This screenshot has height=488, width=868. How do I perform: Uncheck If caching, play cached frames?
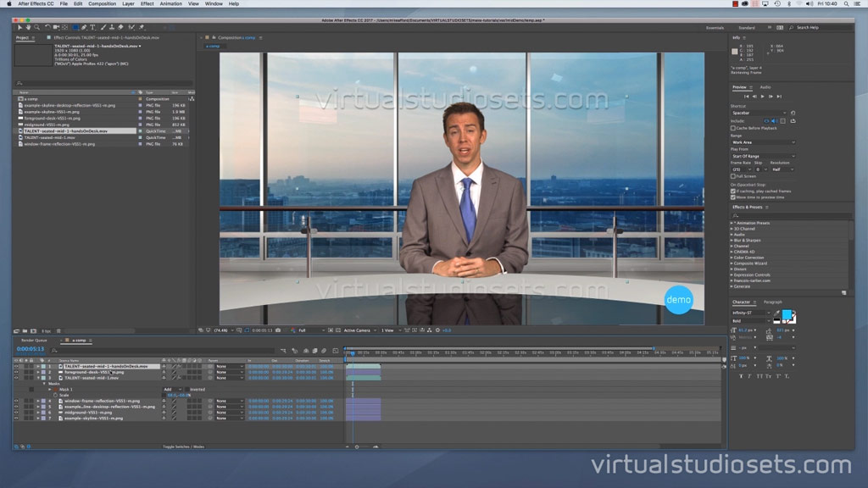(x=733, y=191)
